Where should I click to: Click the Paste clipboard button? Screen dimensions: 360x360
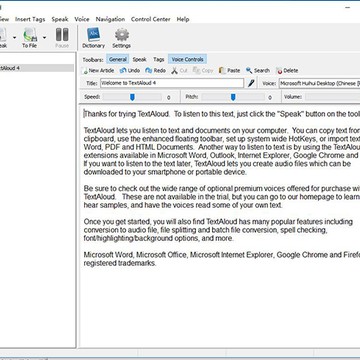pos(230,71)
